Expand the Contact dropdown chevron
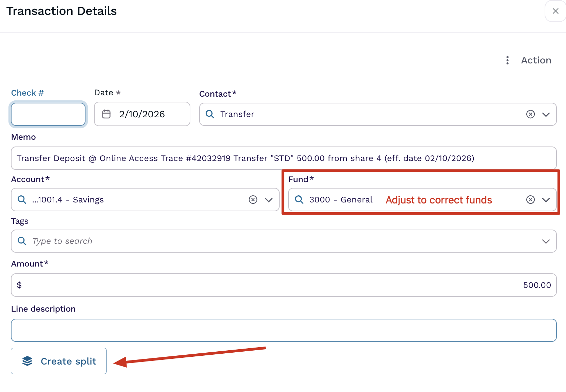This screenshot has width=566, height=392. pos(546,114)
